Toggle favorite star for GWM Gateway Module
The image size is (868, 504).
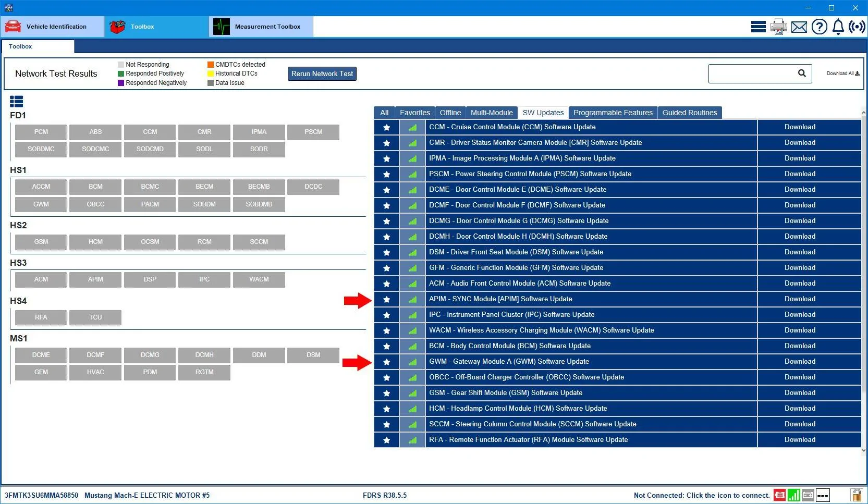[x=386, y=362]
